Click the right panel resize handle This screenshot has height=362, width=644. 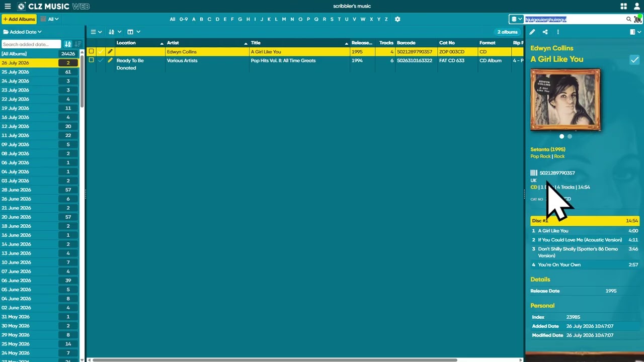click(524, 194)
